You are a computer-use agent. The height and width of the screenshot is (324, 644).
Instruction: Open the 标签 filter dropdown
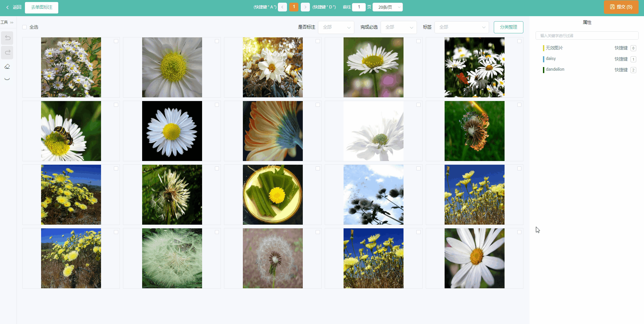point(462,27)
